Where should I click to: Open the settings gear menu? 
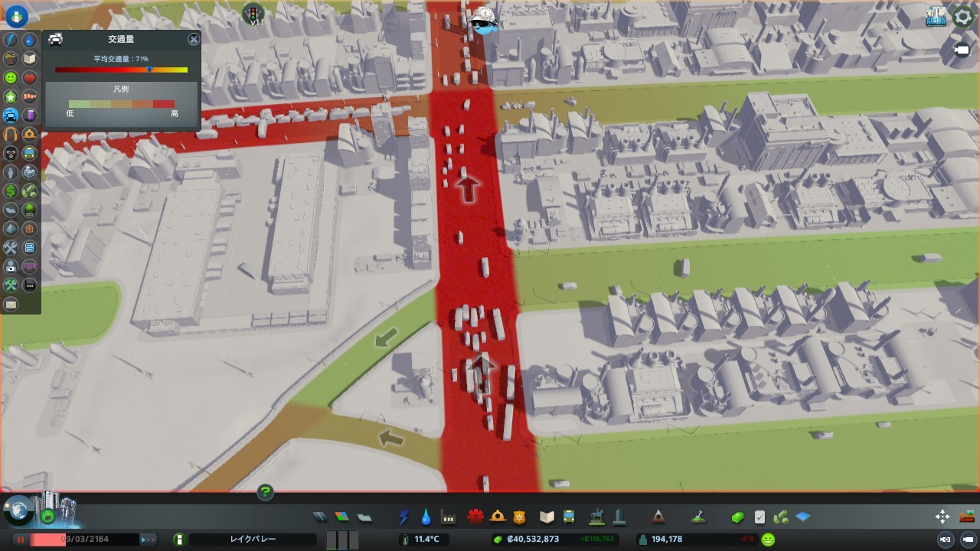click(962, 17)
